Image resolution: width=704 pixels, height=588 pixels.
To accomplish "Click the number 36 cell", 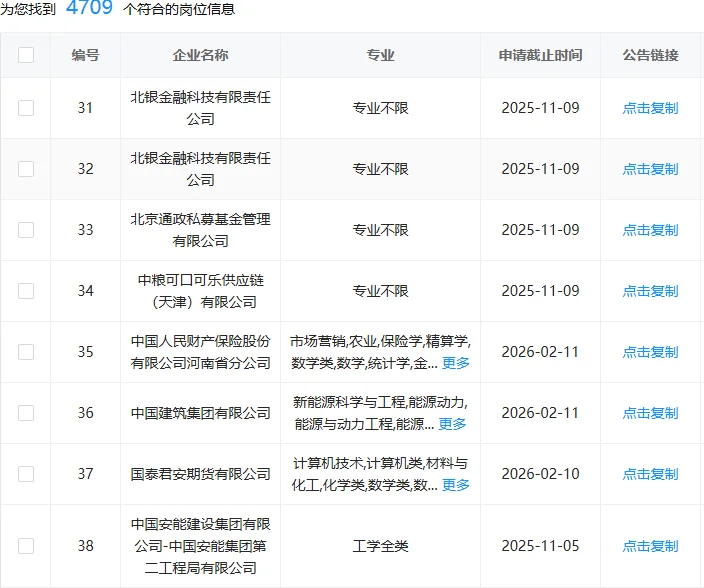I will [x=85, y=413].
